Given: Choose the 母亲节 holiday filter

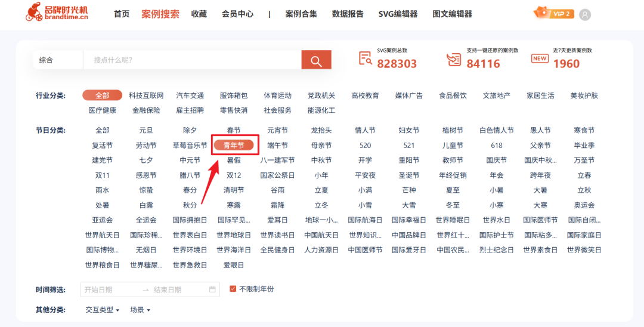Looking at the screenshot, I should 321,146.
